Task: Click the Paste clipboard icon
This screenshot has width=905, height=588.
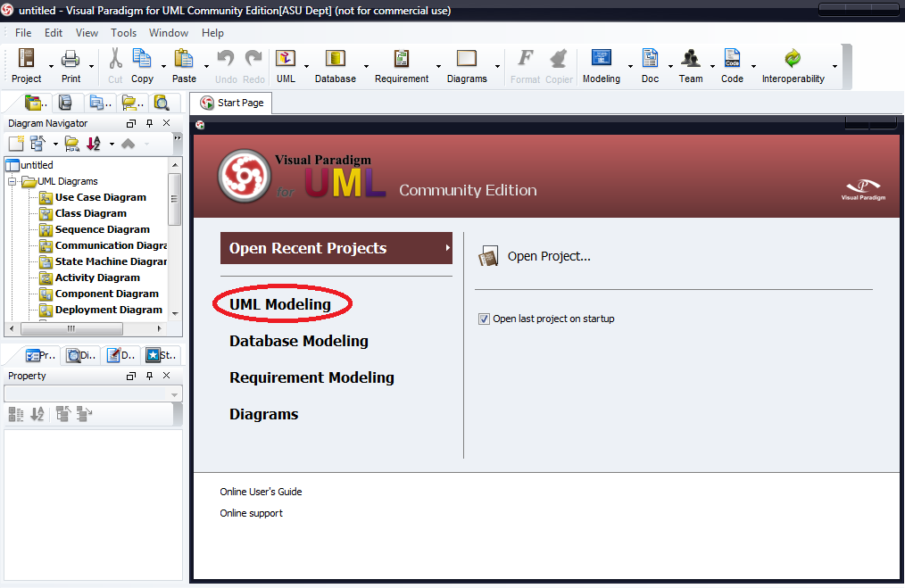Action: pyautogui.click(x=184, y=59)
